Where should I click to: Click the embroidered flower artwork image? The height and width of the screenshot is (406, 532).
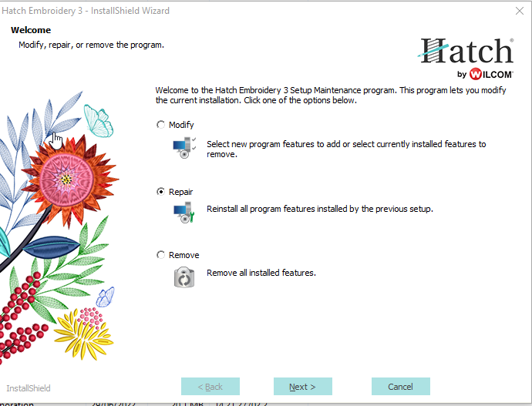59,227
